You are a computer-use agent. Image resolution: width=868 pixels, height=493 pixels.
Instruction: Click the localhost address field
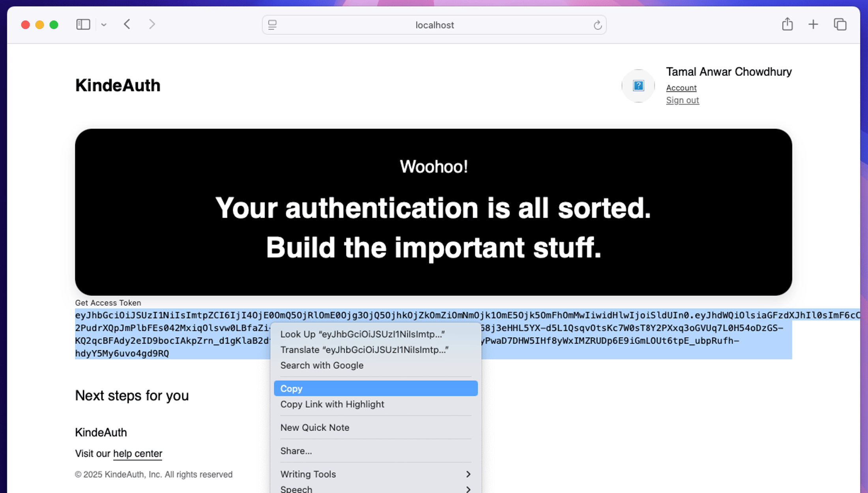tap(434, 25)
